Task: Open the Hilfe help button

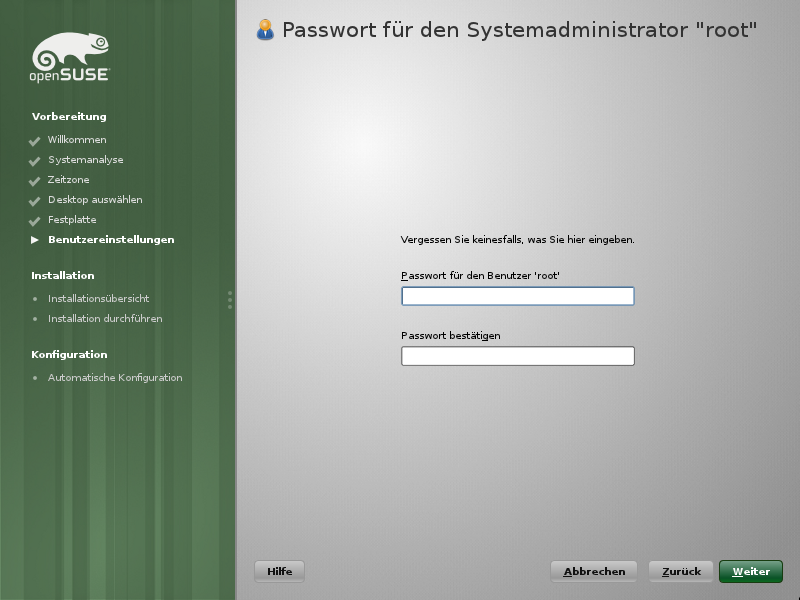Action: click(279, 571)
